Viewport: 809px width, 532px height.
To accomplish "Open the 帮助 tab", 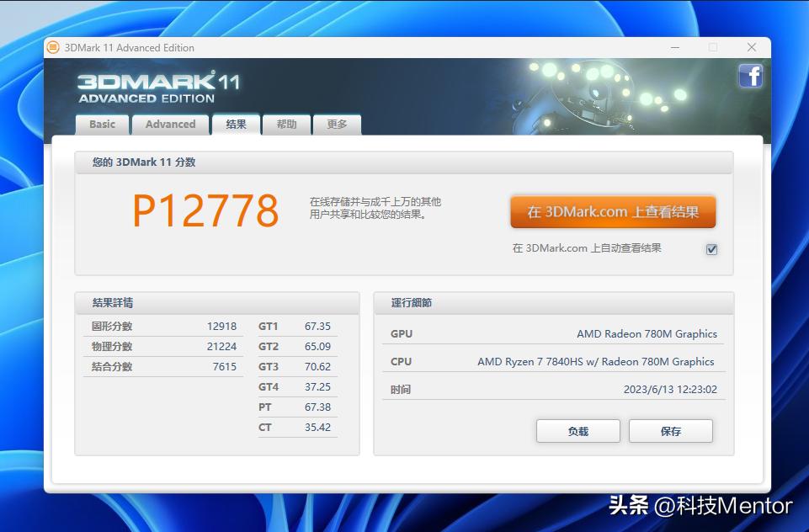I will point(285,125).
